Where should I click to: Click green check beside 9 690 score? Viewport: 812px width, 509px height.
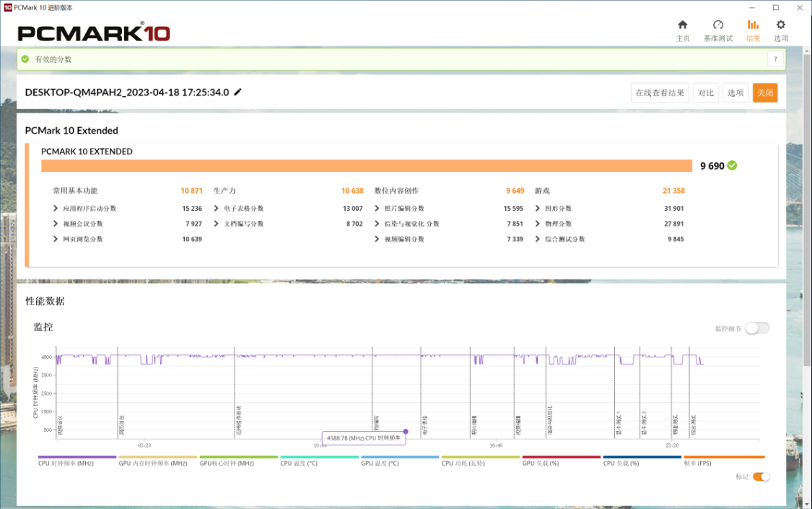[732, 165]
